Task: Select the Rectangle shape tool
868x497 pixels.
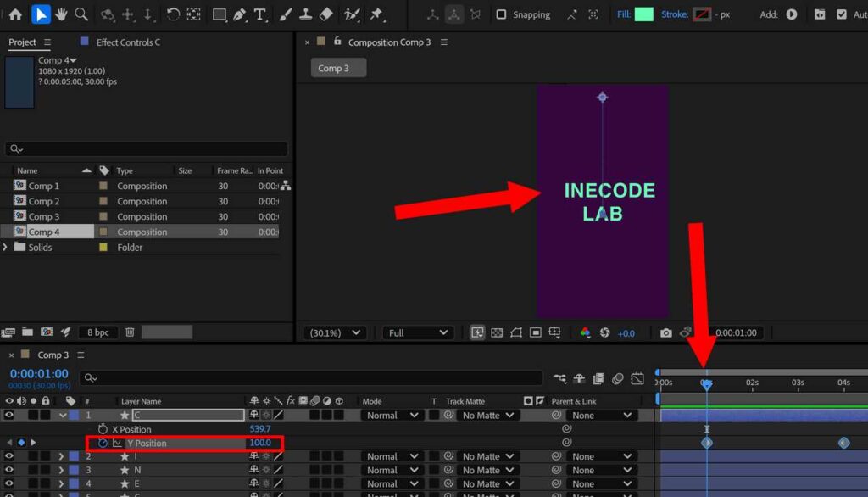Action: [x=220, y=14]
